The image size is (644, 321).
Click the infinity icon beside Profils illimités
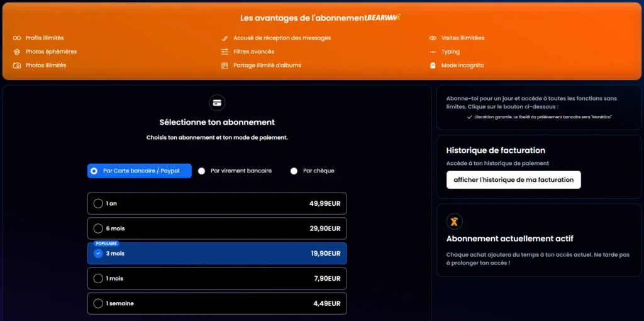(x=17, y=38)
